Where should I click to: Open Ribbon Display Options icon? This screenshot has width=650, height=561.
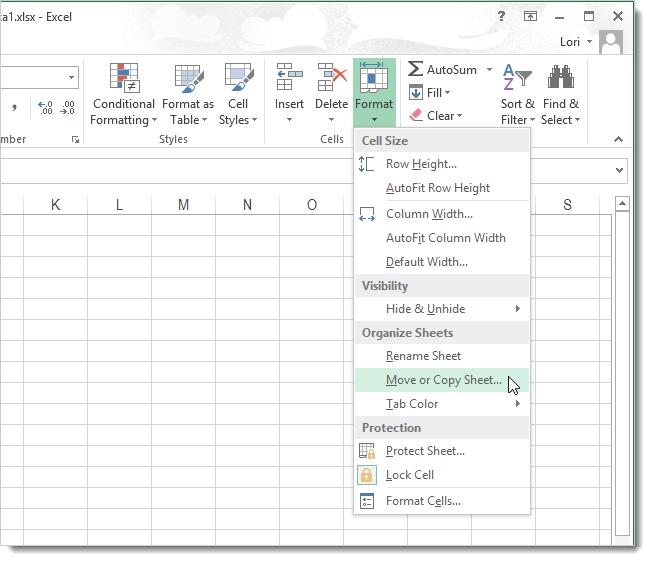point(530,17)
